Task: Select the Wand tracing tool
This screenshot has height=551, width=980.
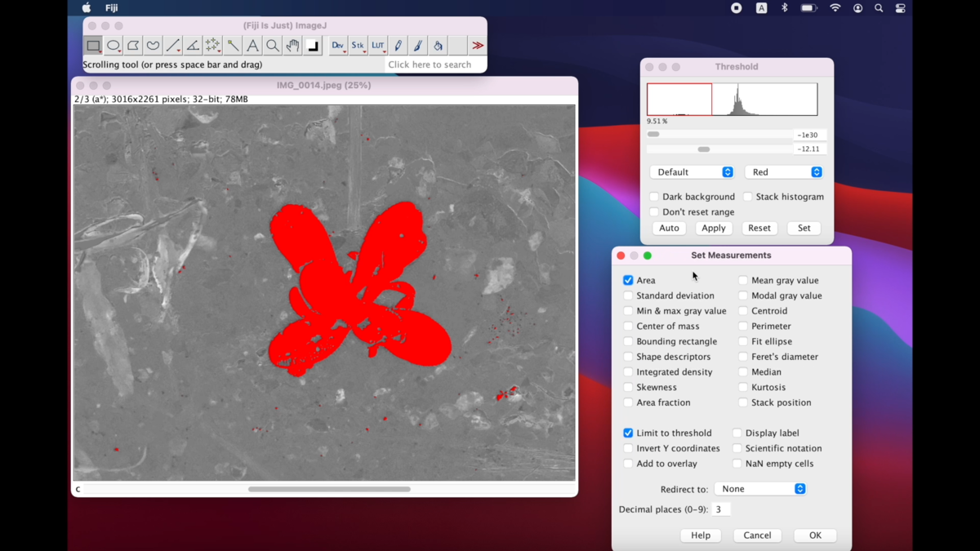Action: (233, 46)
